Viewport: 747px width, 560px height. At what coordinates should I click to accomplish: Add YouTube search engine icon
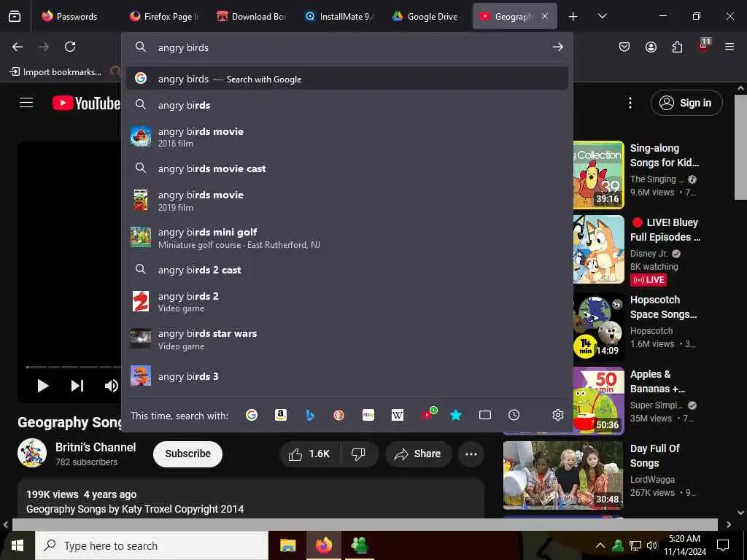(427, 414)
